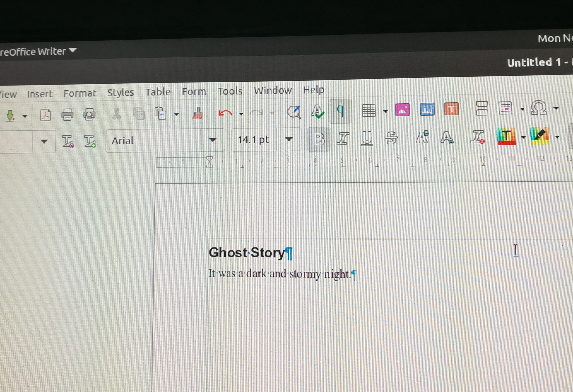
Task: Click the Undo arrow icon
Action: click(225, 113)
